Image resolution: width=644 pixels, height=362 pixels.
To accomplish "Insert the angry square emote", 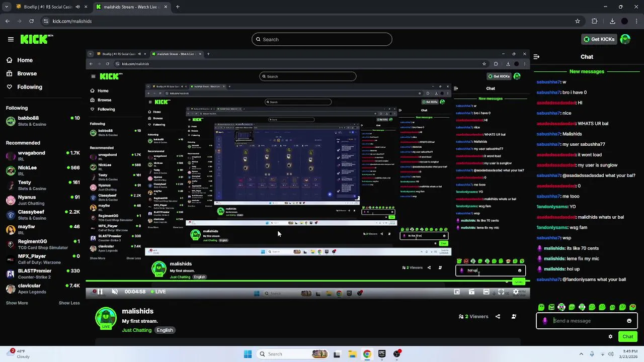I will (551, 307).
